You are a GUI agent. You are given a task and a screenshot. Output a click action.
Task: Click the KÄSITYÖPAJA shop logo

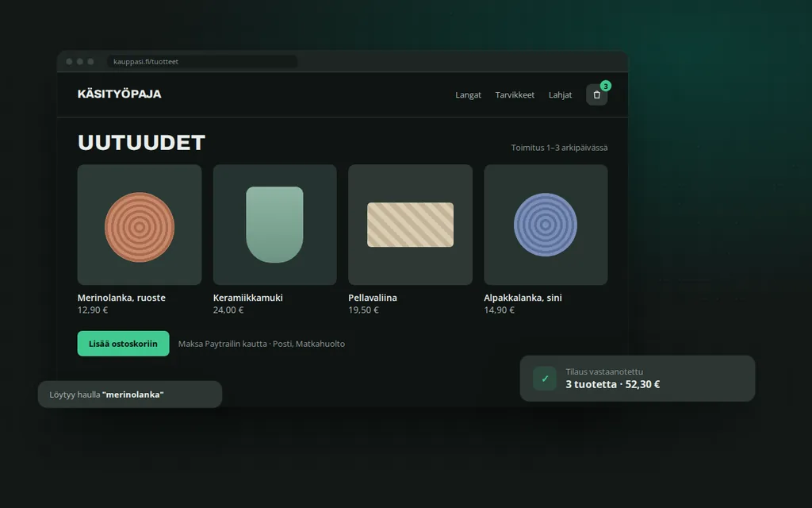tap(119, 94)
